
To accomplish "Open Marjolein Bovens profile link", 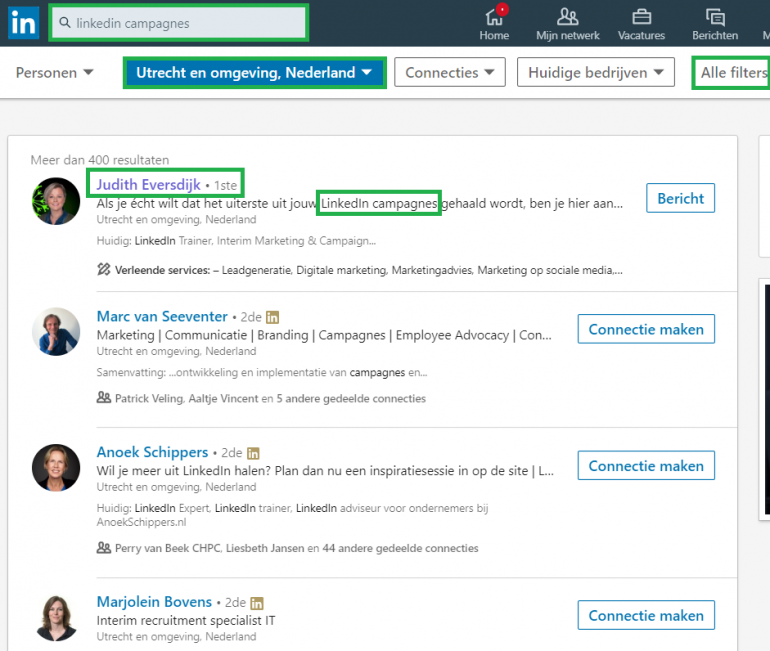I will pyautogui.click(x=154, y=602).
